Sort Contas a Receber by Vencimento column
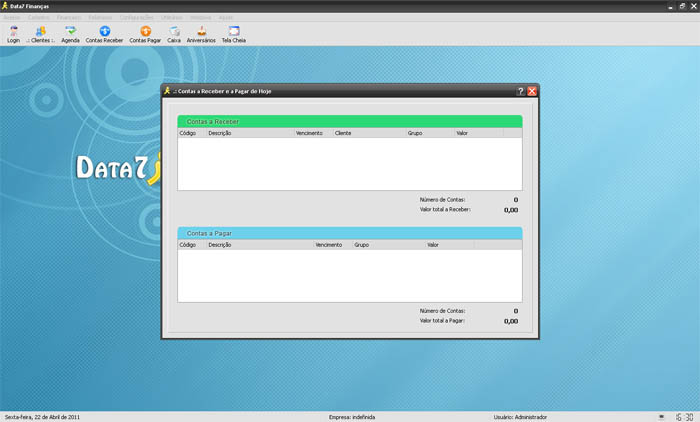This screenshot has width=700, height=422. click(313, 133)
